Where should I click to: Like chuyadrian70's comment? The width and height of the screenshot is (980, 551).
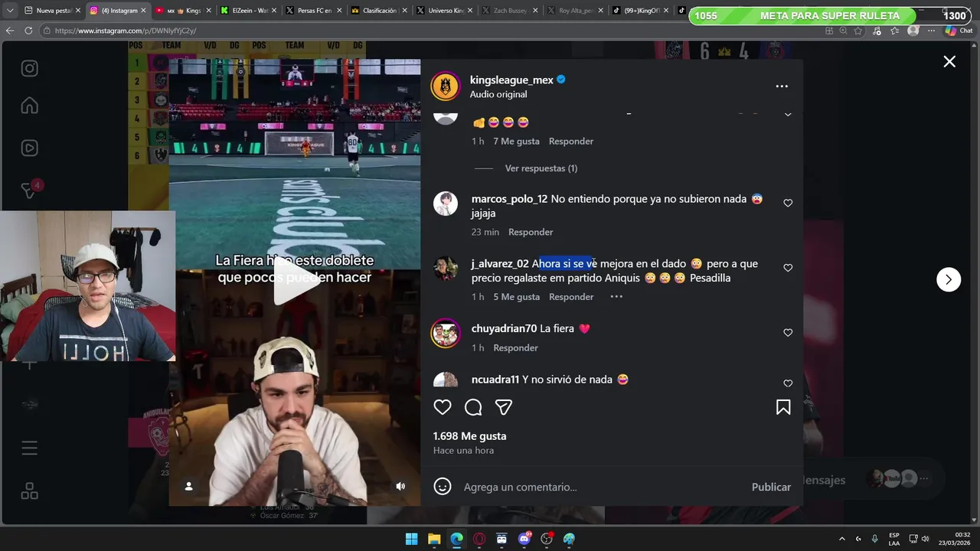(788, 333)
